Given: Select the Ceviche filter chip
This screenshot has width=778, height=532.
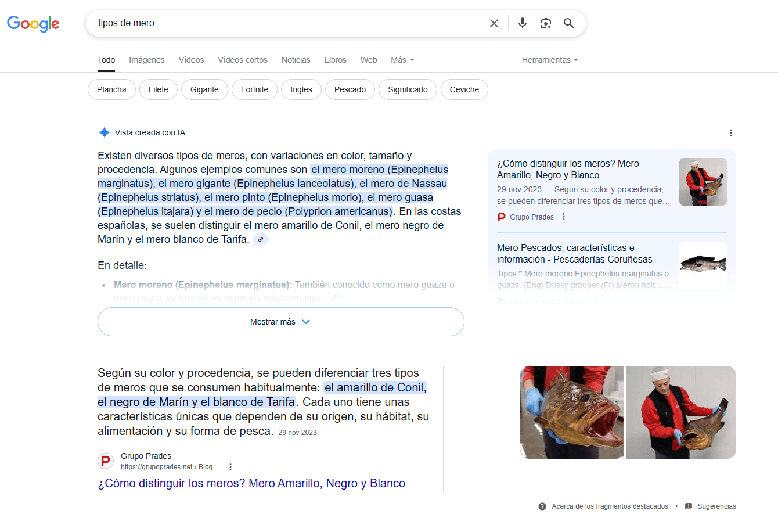Looking at the screenshot, I should point(464,89).
